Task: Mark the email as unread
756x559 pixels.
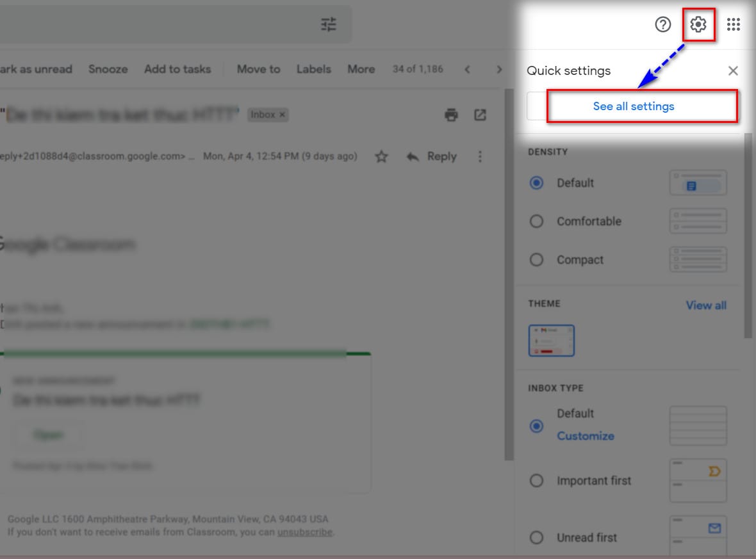Action: pos(36,69)
